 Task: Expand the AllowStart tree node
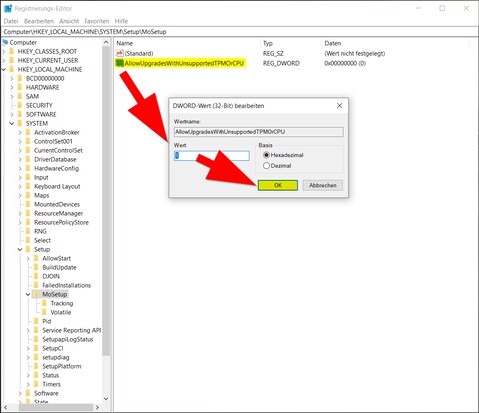click(x=28, y=258)
